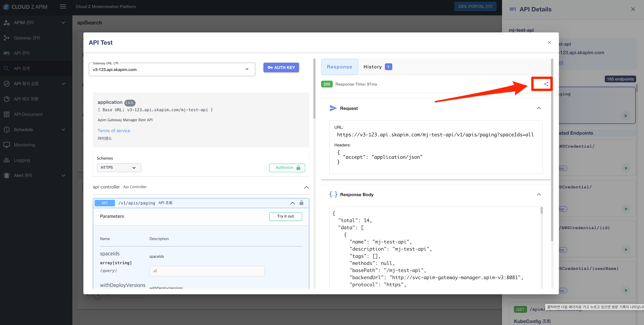
Task: Open Monitoring from the sidebar
Action: point(24,145)
